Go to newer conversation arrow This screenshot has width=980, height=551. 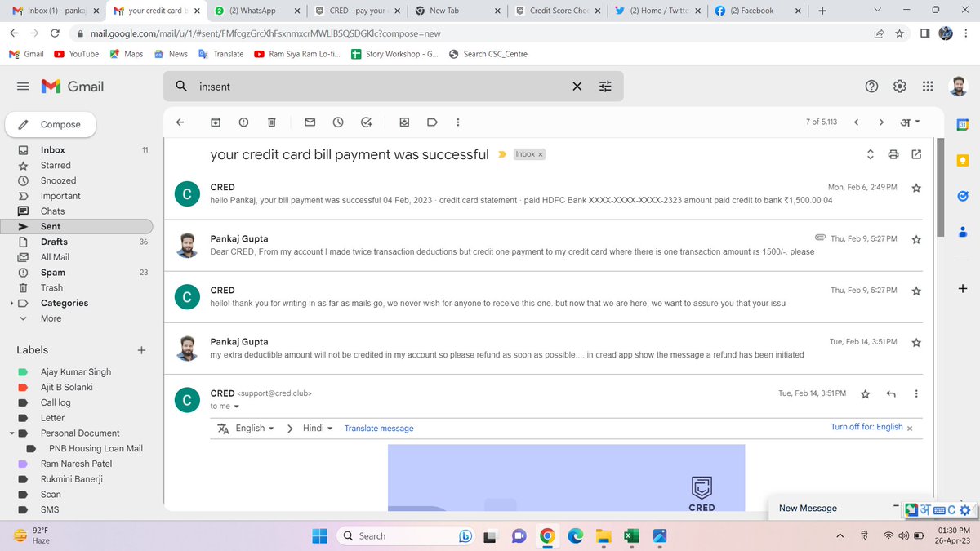[856, 122]
